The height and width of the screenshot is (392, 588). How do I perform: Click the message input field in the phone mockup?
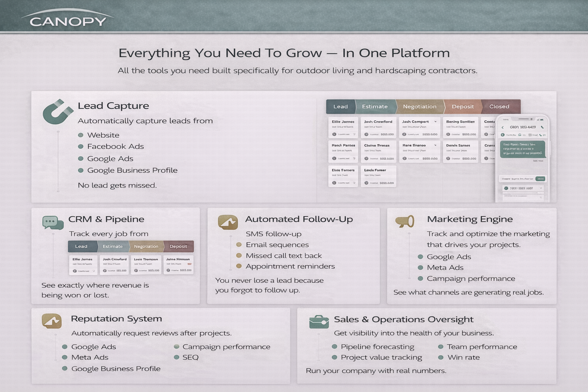tap(518, 179)
